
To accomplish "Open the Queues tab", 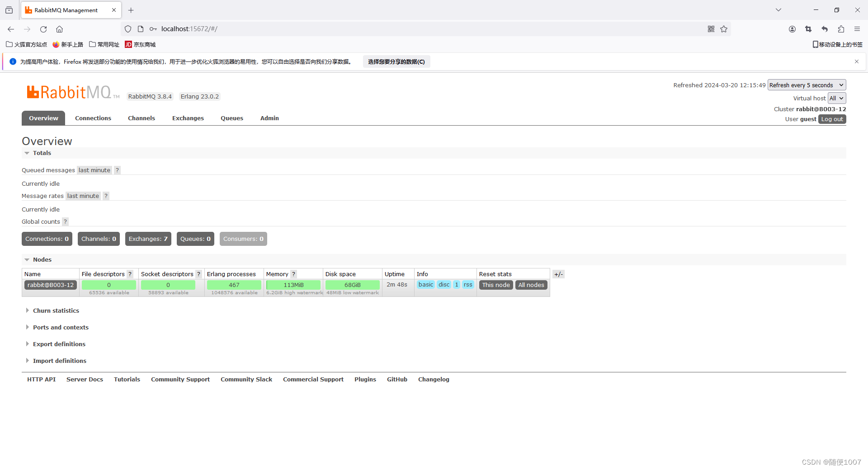I will (x=232, y=118).
